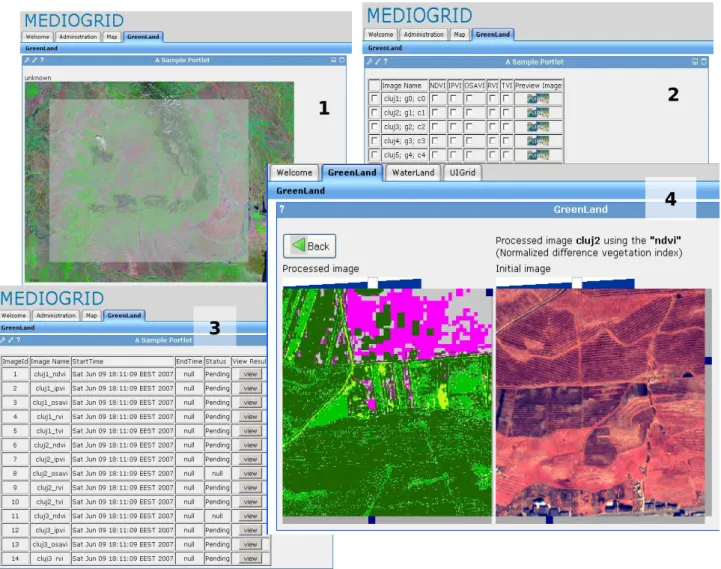Click the StartTime column header

pyautogui.click(x=123, y=362)
